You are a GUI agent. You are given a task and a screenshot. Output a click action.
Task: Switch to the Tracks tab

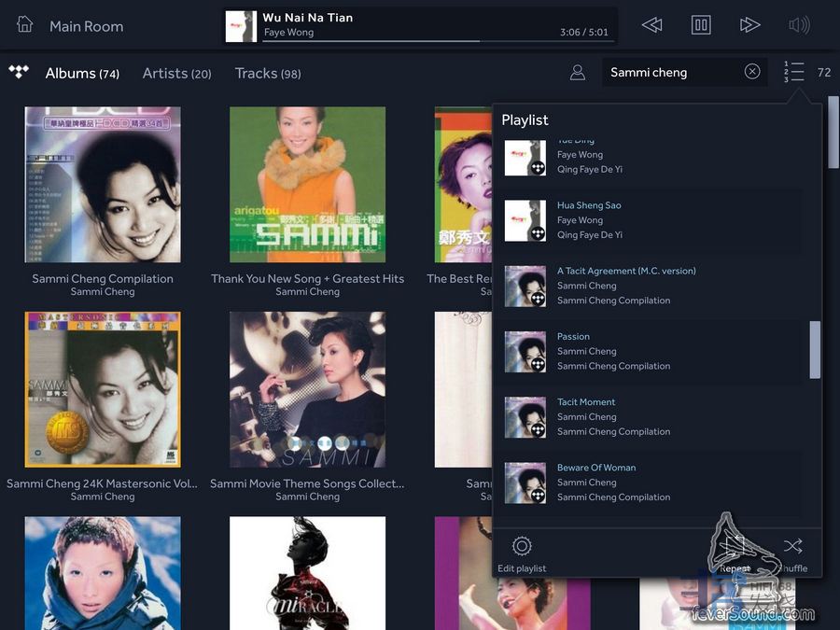click(267, 73)
